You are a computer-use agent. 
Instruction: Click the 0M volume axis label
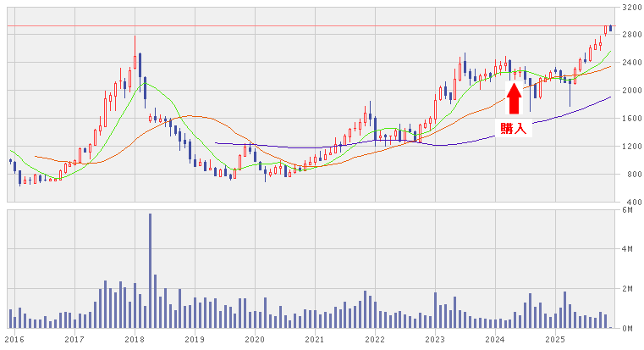(x=629, y=328)
